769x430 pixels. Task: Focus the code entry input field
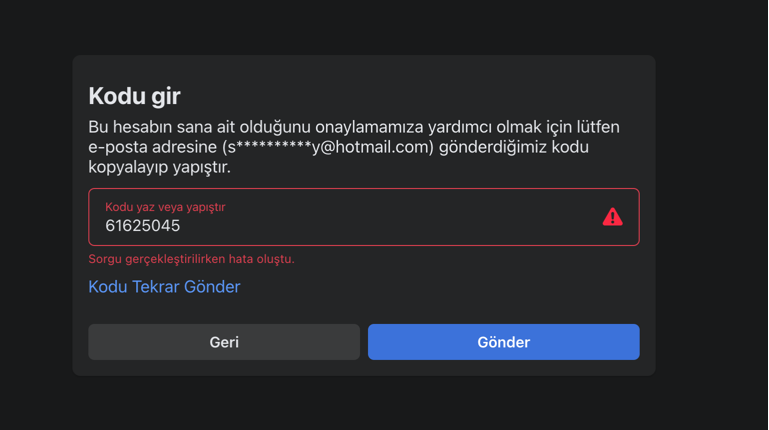pos(364,217)
